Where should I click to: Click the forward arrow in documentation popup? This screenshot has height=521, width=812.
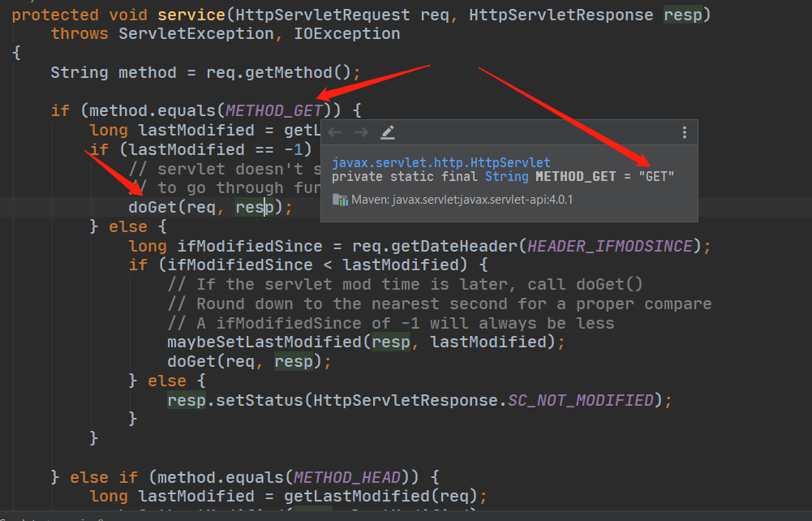(x=362, y=132)
